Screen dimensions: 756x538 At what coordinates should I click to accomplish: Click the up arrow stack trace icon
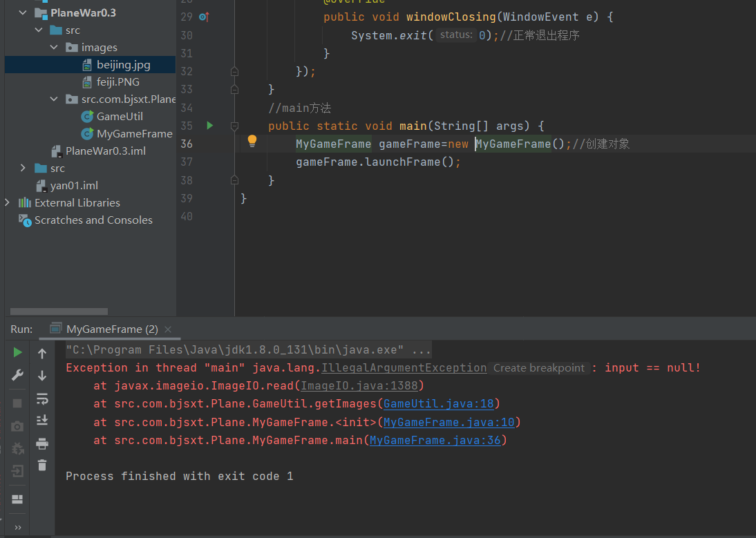(x=42, y=354)
